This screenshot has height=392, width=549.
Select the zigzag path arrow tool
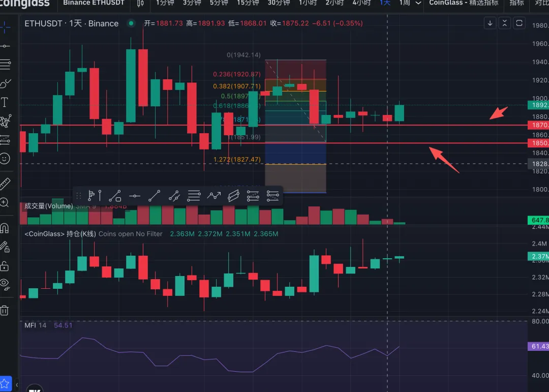click(213, 196)
